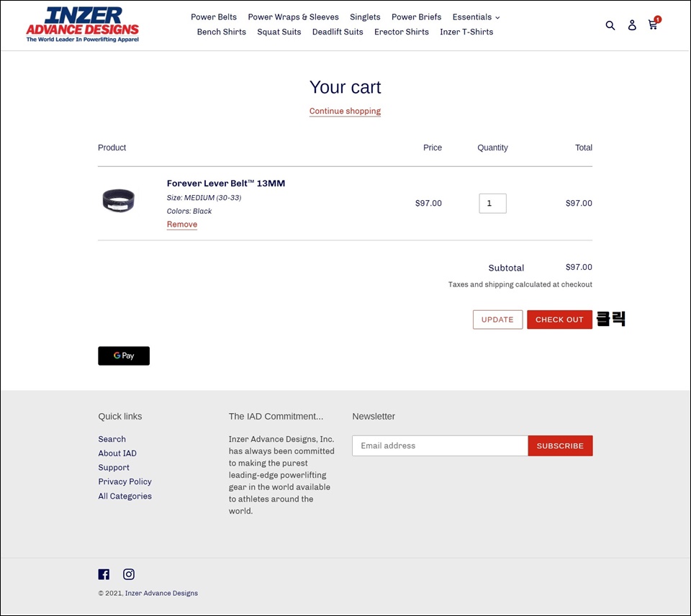Click the belt product thumbnail
This screenshot has width=691, height=616.
[x=118, y=201]
